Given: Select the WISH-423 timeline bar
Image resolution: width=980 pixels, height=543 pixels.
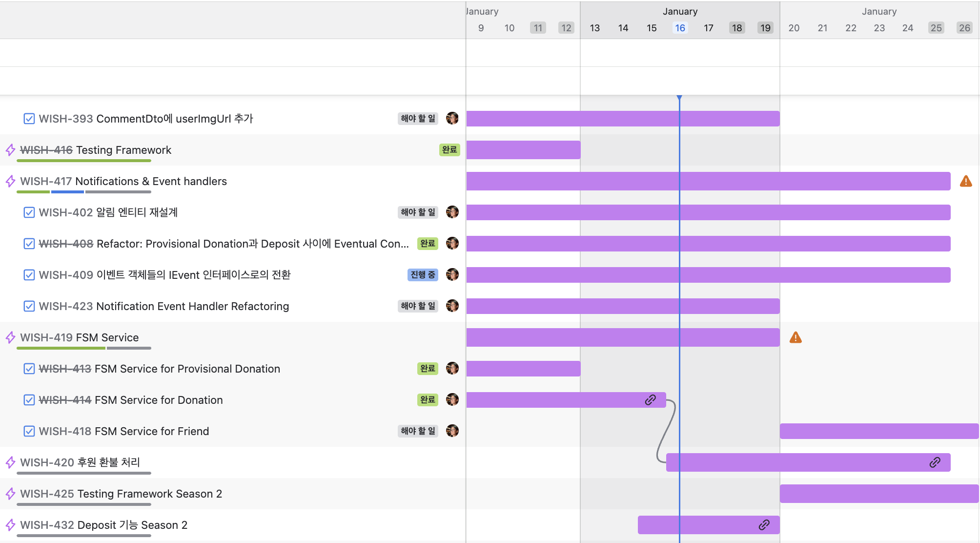Looking at the screenshot, I should coord(623,306).
